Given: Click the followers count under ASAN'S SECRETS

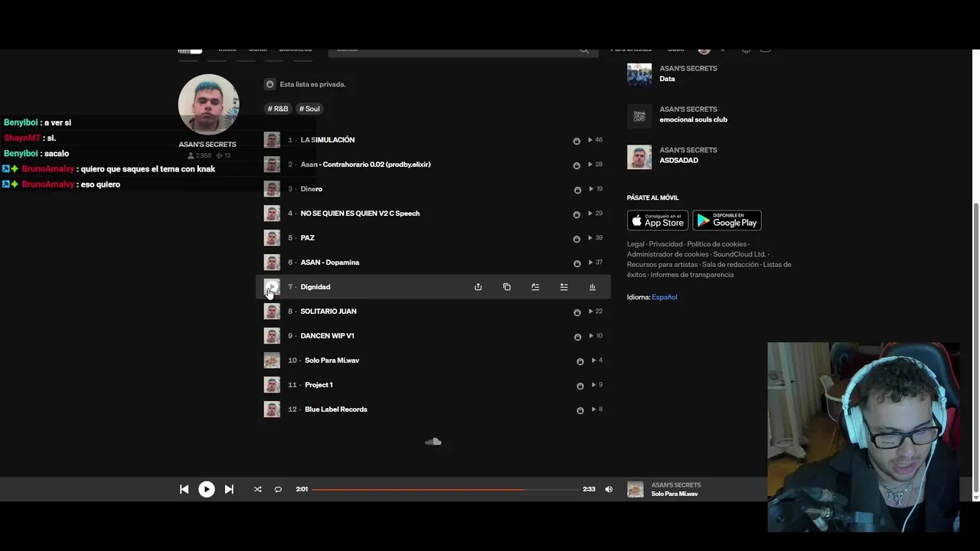Looking at the screenshot, I should [x=199, y=155].
